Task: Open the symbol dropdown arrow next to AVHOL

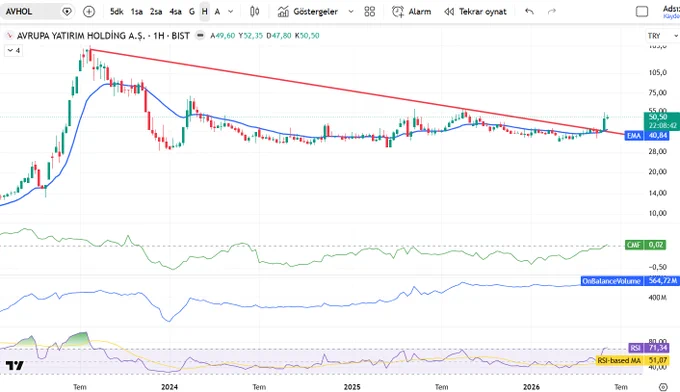Action: [67, 12]
